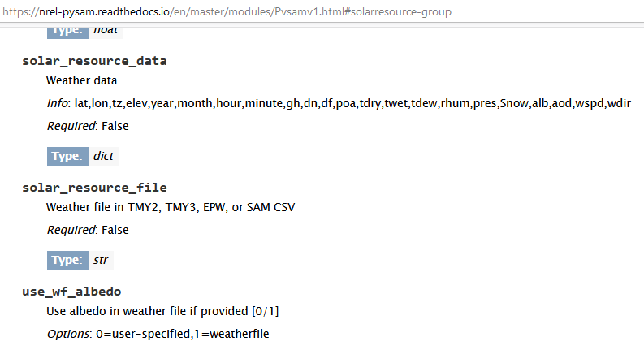
Task: Select the 'str' type value
Action: 101,260
